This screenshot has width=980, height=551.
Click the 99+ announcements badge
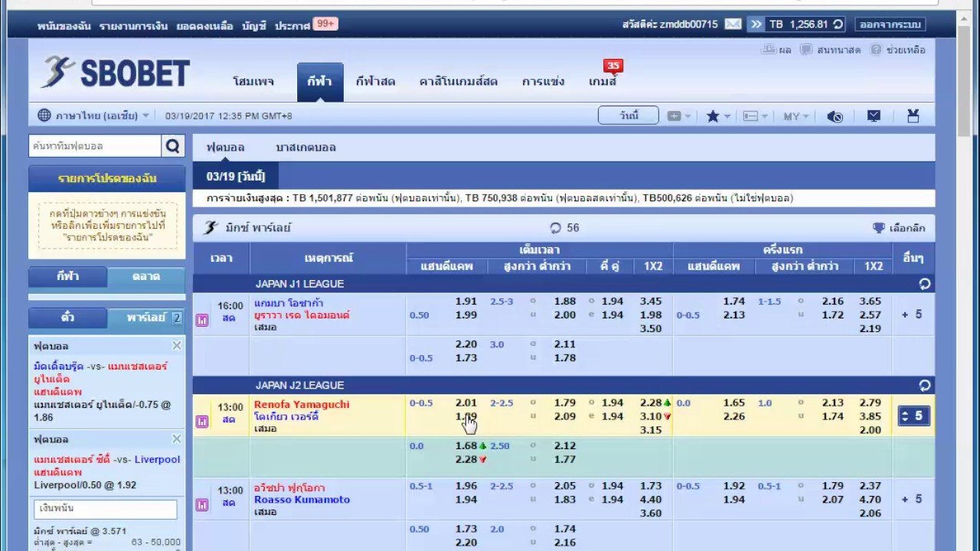coord(325,24)
